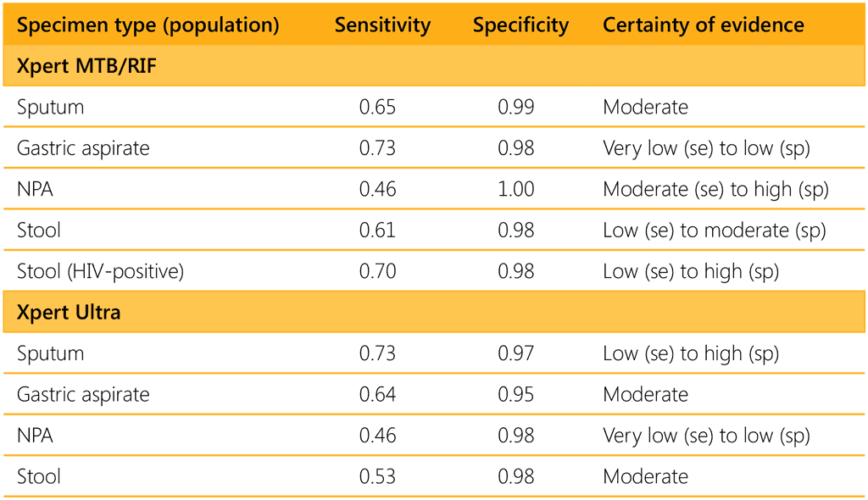Click the Sensitivity column header
The width and height of the screenshot is (868, 500).
coord(382,25)
